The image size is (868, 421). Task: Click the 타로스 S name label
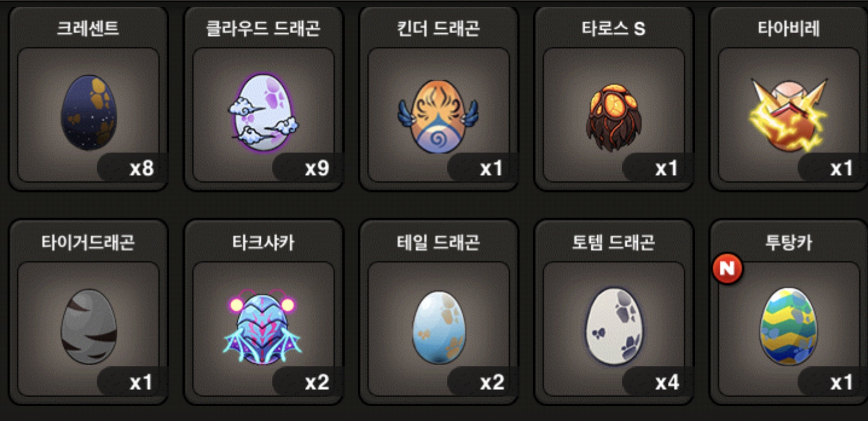[614, 29]
